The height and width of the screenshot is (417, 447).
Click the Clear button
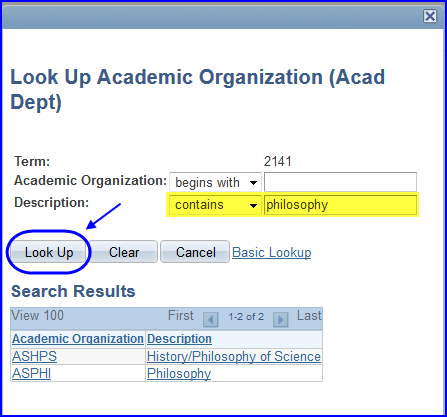click(124, 252)
